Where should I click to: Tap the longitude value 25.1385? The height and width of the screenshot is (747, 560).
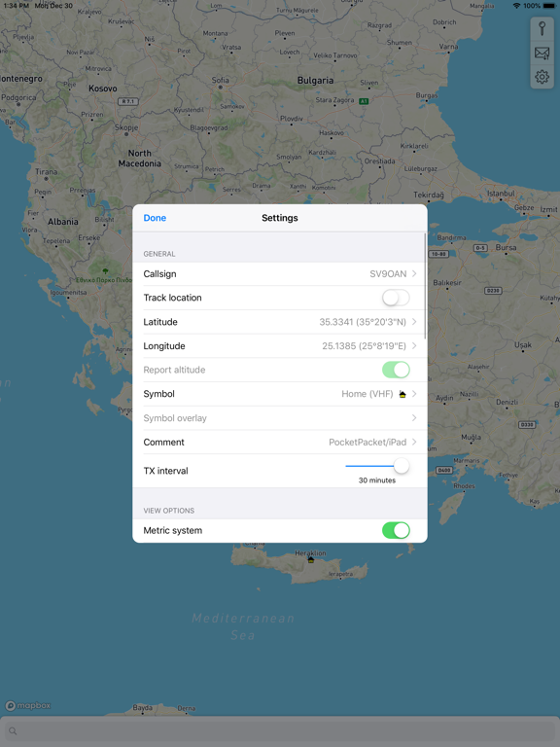click(364, 346)
